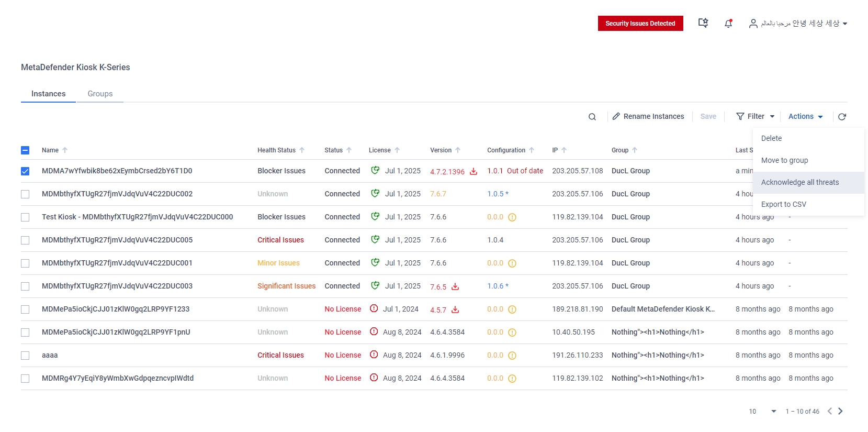This screenshot has height=432, width=868.
Task: Select Acknowledge all threats
Action: click(x=808, y=182)
